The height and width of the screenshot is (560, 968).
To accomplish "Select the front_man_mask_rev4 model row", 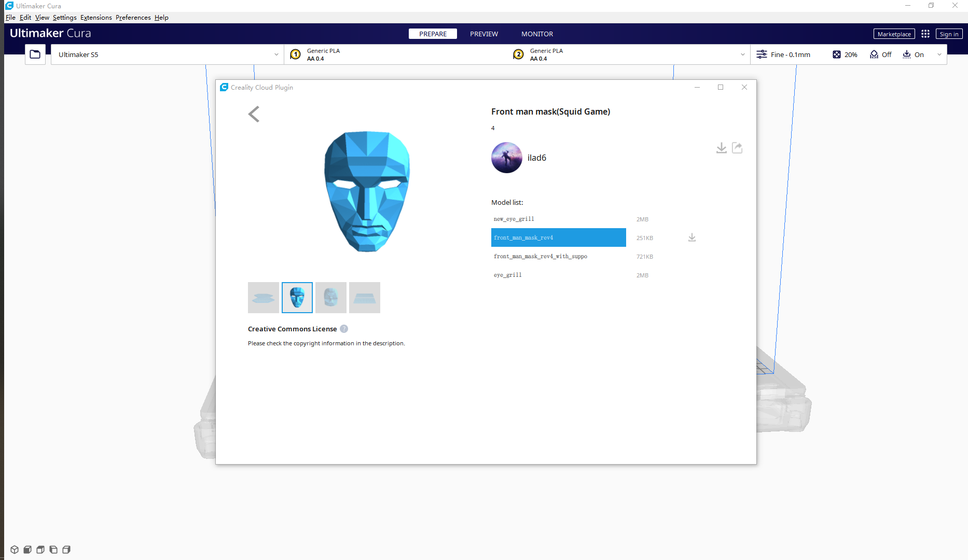I will 559,237.
